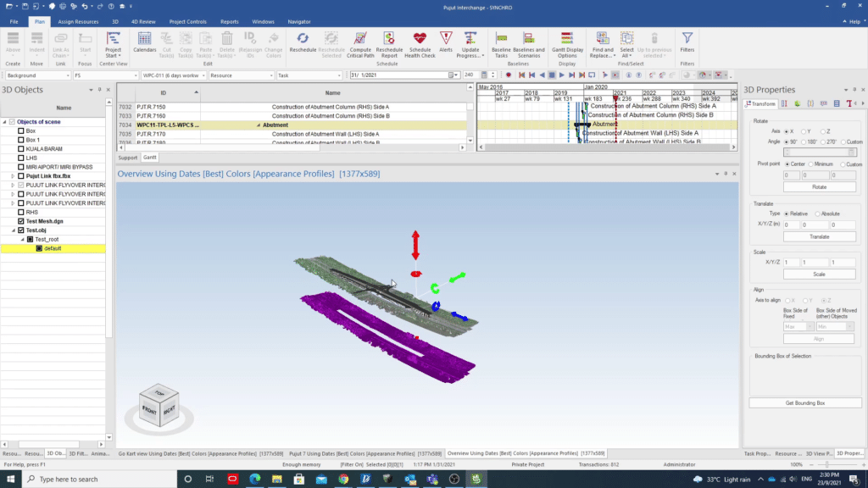Toggle the KUALA BARAM checkbox
The image size is (868, 488).
click(x=21, y=149)
